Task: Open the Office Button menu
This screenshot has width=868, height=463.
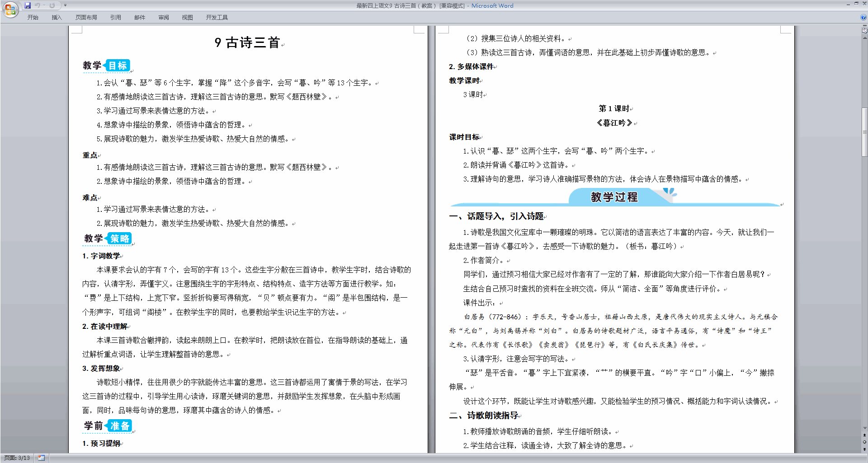Action: pyautogui.click(x=10, y=9)
